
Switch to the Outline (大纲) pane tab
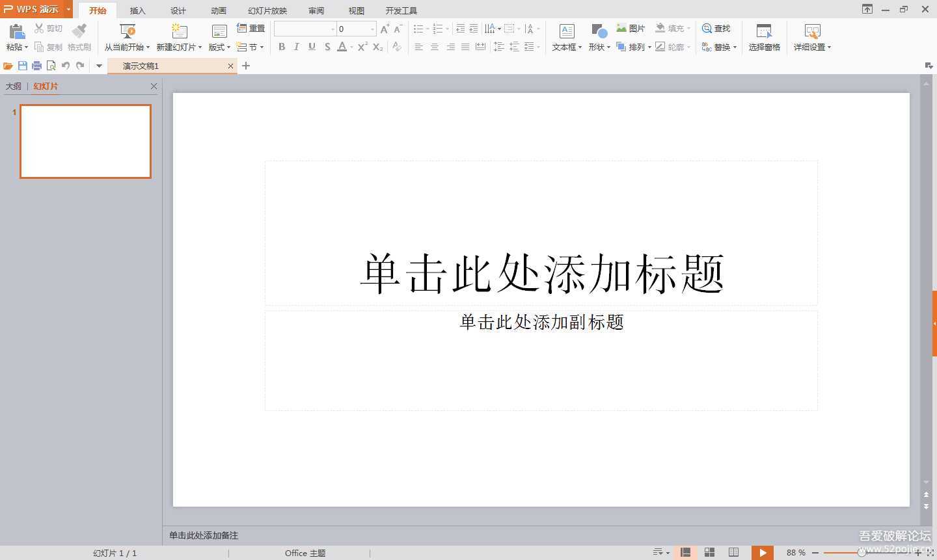14,86
